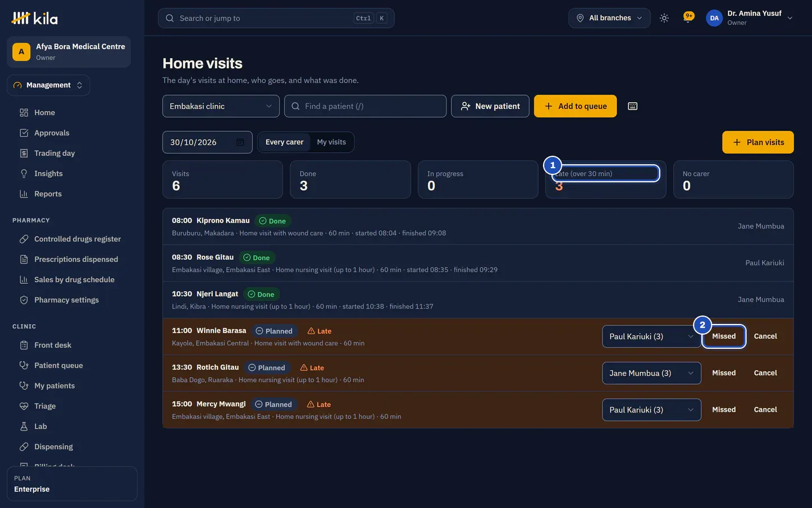812x508 pixels.
Task: Open Reports from the sidebar
Action: pyautogui.click(x=72, y=194)
